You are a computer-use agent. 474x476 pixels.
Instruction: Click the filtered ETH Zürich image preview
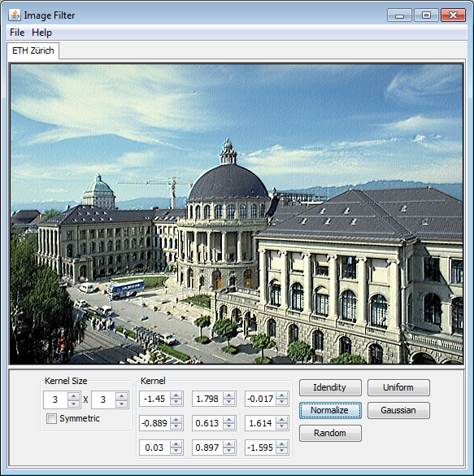237,214
